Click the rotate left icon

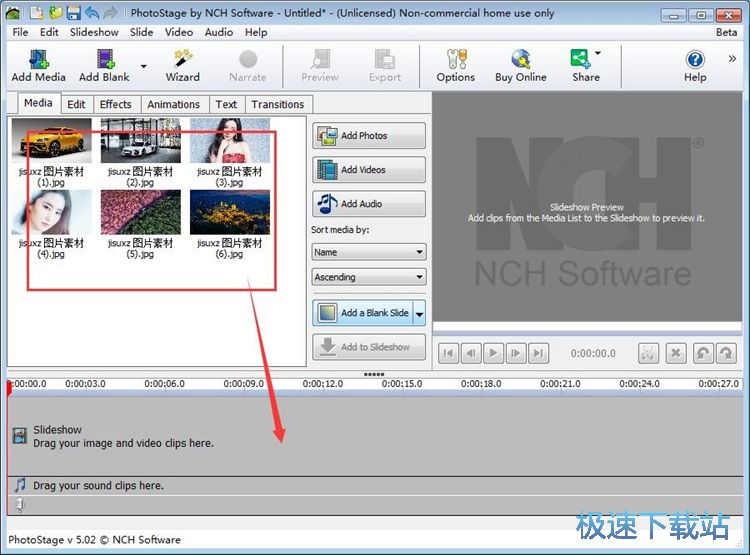(702, 354)
